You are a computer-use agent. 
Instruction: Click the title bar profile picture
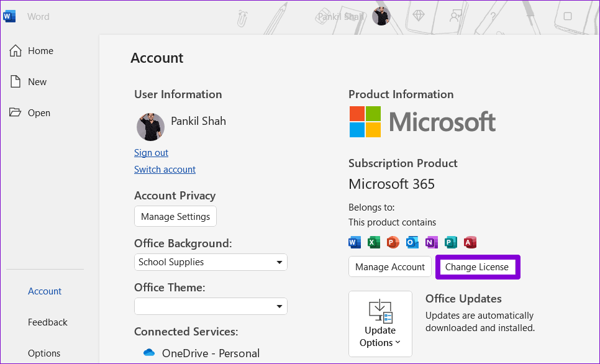[x=381, y=16]
